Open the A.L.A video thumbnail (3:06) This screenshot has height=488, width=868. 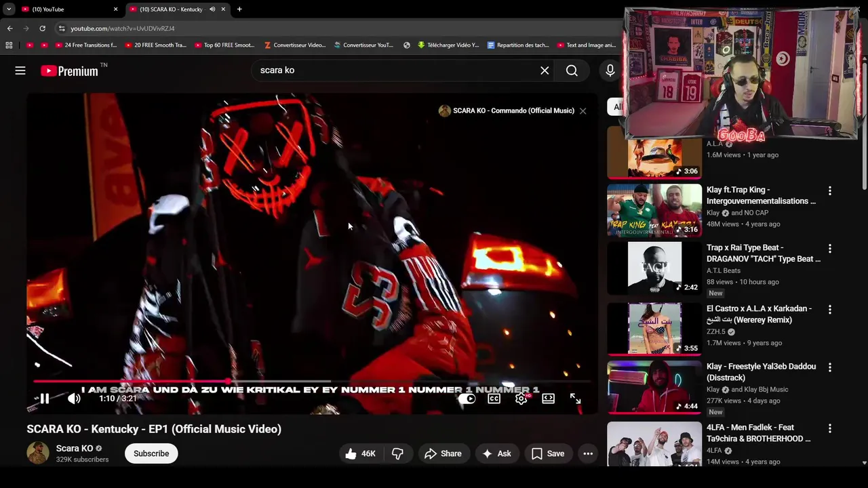654,152
